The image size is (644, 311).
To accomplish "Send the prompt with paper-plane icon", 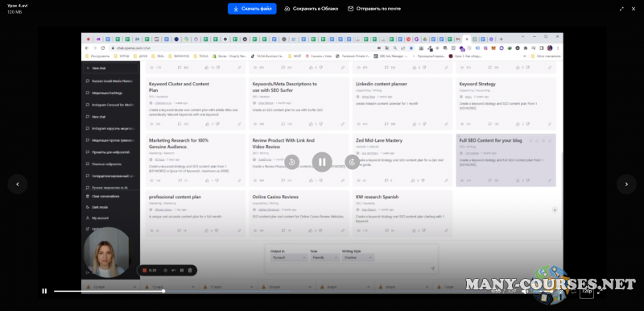I will pyautogui.click(x=432, y=268).
